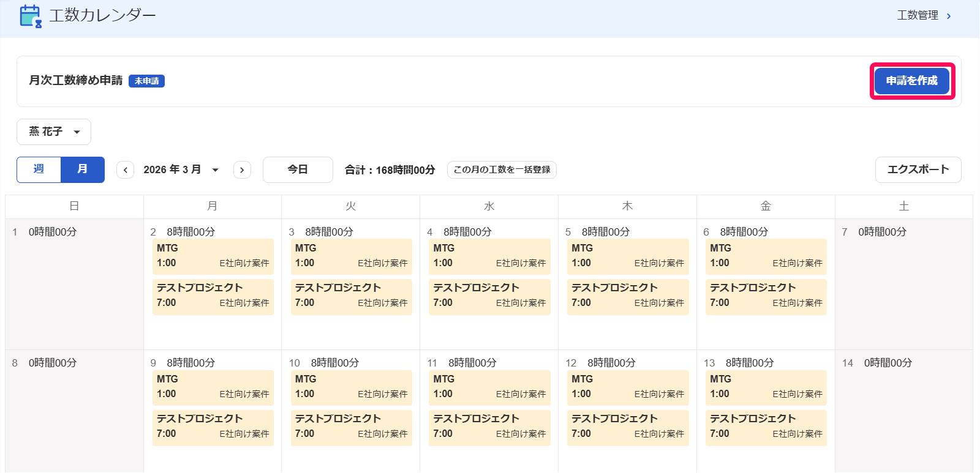The height and width of the screenshot is (473, 980).
Task: Open the 工数管理 link
Action: (917, 15)
